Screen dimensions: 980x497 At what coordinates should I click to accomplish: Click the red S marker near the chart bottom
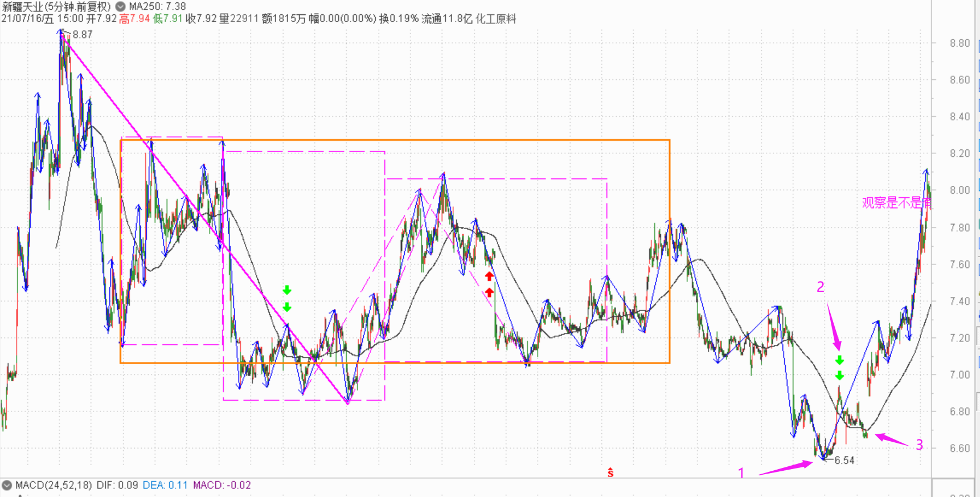(610, 472)
